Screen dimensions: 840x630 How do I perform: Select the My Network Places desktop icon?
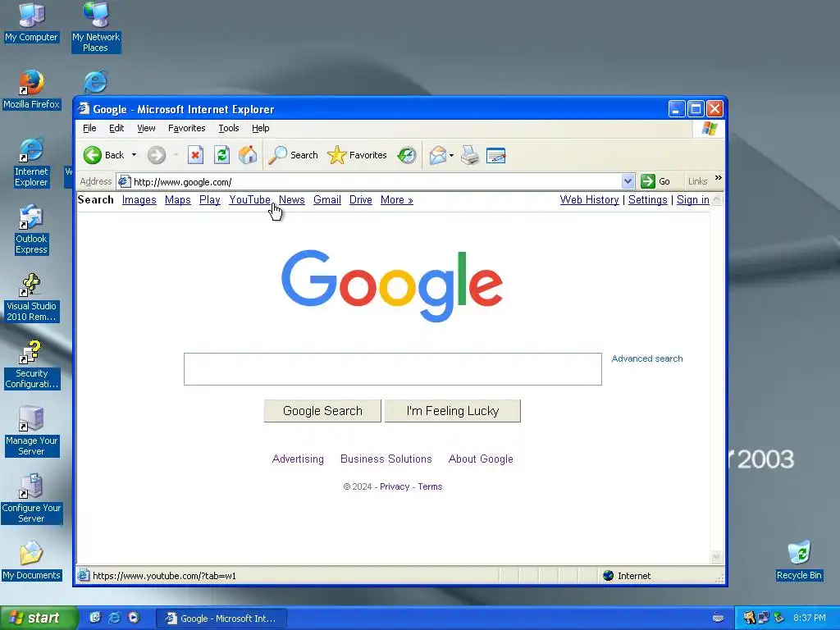point(96,27)
